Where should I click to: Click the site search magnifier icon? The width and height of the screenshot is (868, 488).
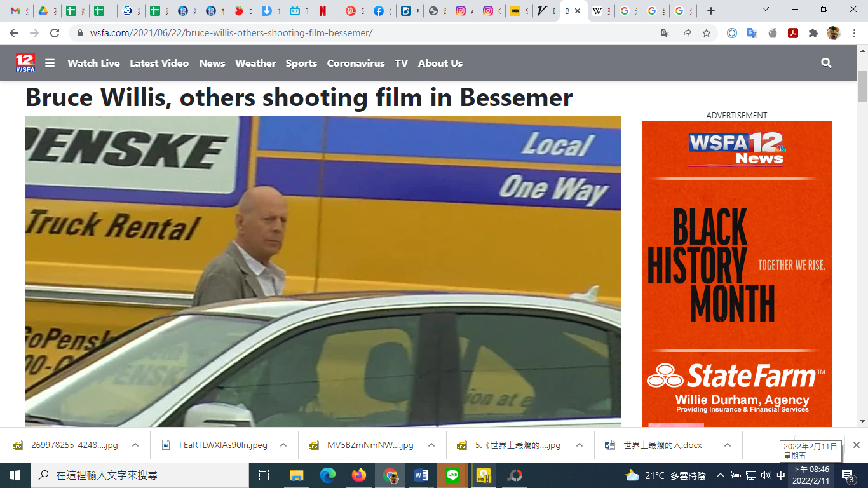tap(826, 63)
